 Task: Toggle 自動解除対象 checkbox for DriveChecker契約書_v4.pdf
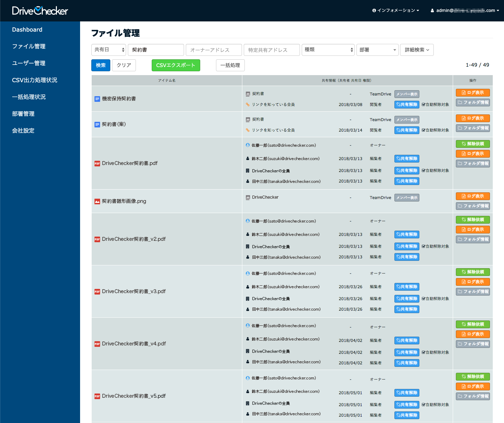(x=424, y=352)
